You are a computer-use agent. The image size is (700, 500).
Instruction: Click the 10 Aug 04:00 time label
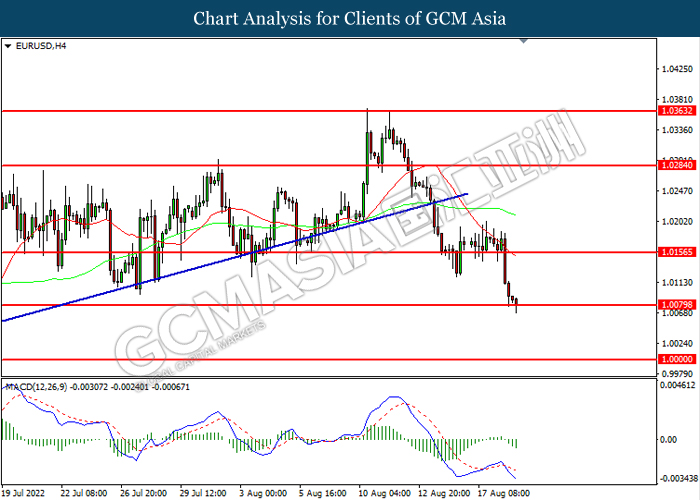[x=385, y=493]
